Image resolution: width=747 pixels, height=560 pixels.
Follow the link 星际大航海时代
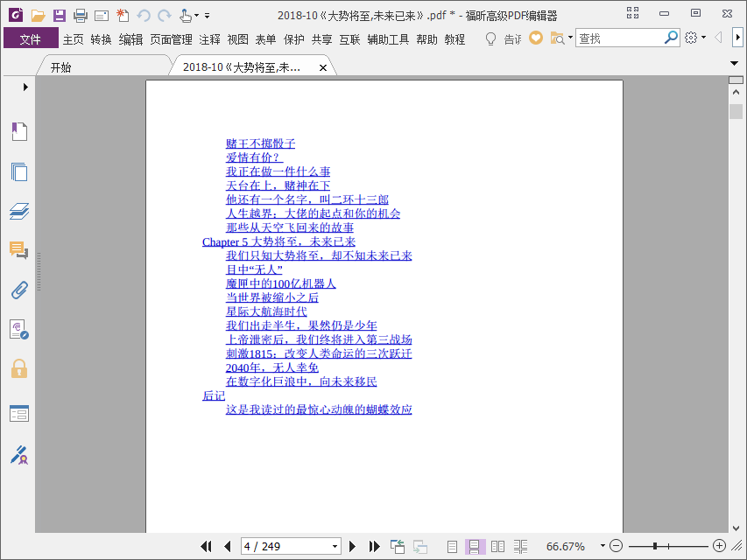266,311
